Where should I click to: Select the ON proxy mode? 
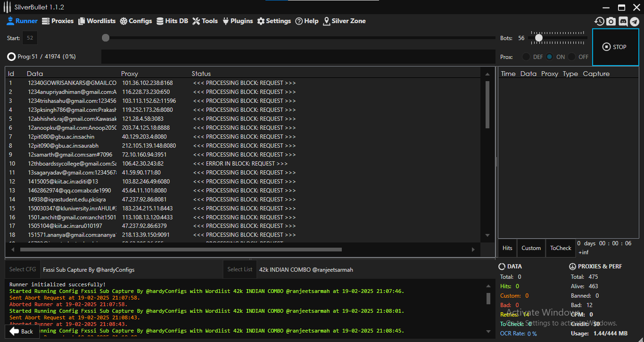click(x=550, y=57)
